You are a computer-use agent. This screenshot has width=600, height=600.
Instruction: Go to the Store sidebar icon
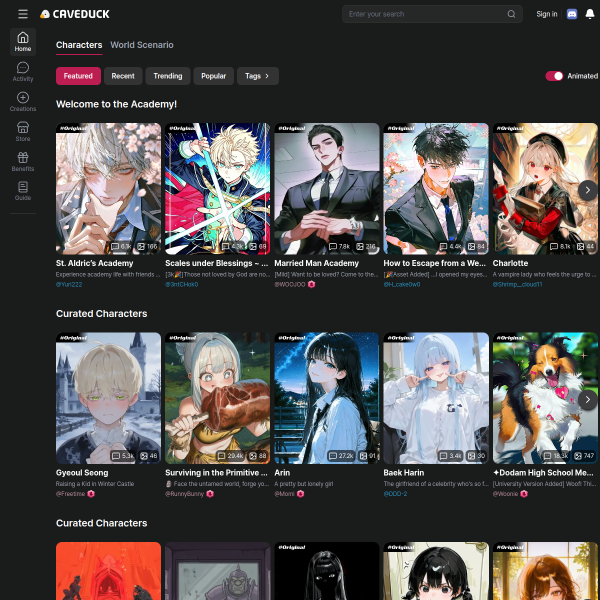click(23, 131)
